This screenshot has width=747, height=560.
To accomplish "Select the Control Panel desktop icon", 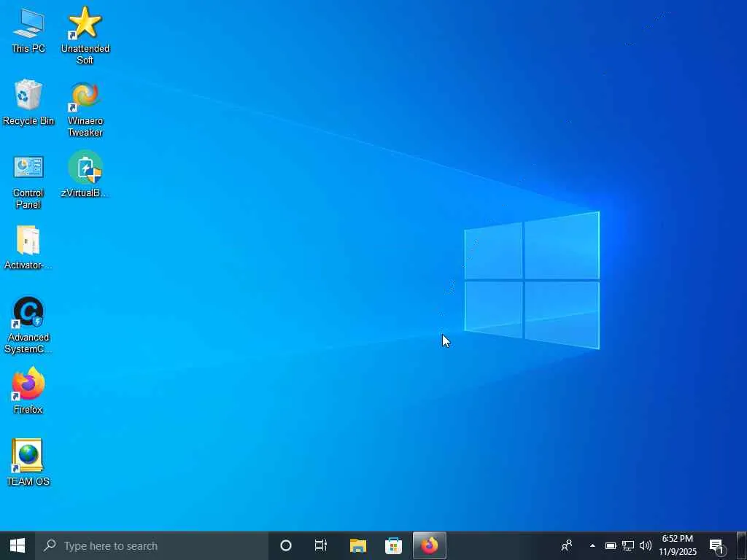I will pos(28,182).
